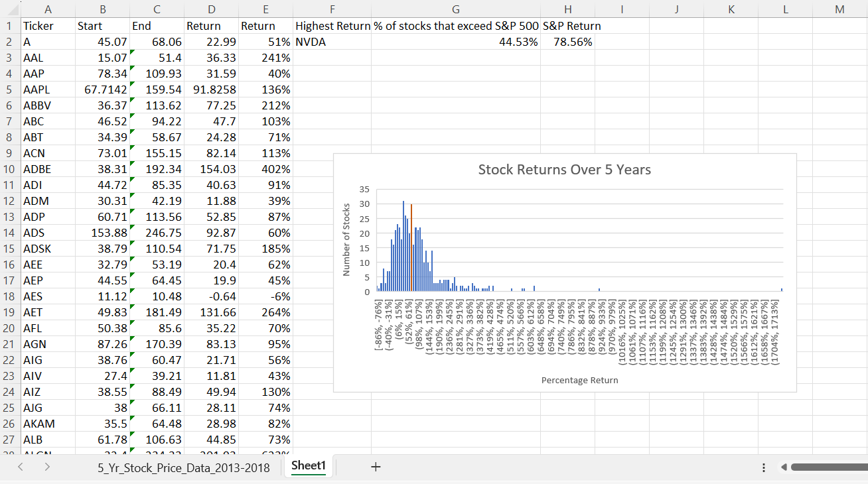Click the previous sheet navigation arrow
The width and height of the screenshot is (868, 484).
pyautogui.click(x=19, y=467)
